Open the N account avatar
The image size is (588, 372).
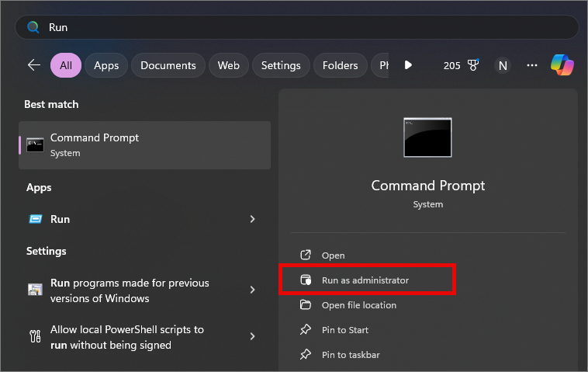click(x=503, y=66)
